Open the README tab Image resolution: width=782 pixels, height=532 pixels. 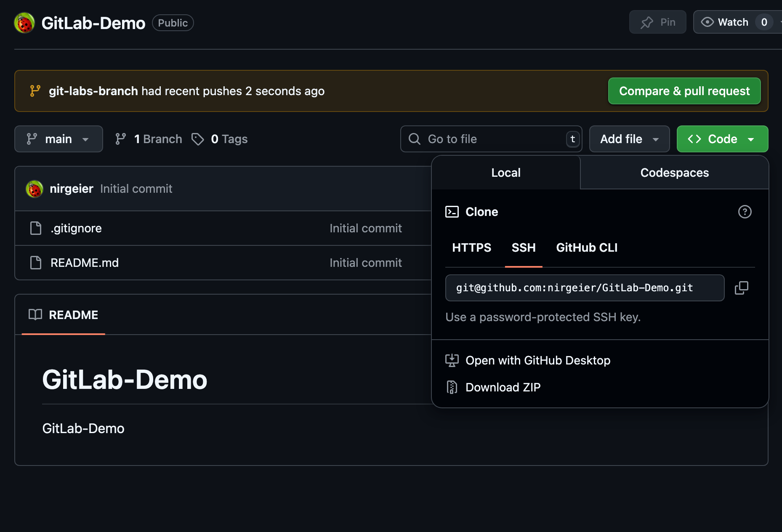coord(63,315)
